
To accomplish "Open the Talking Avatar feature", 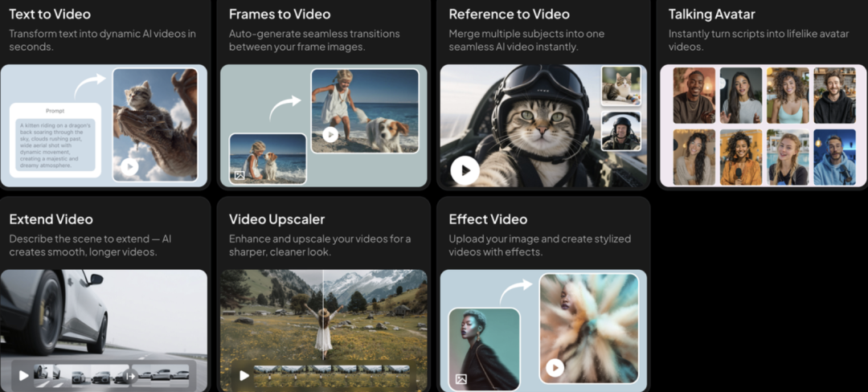I will [711, 14].
